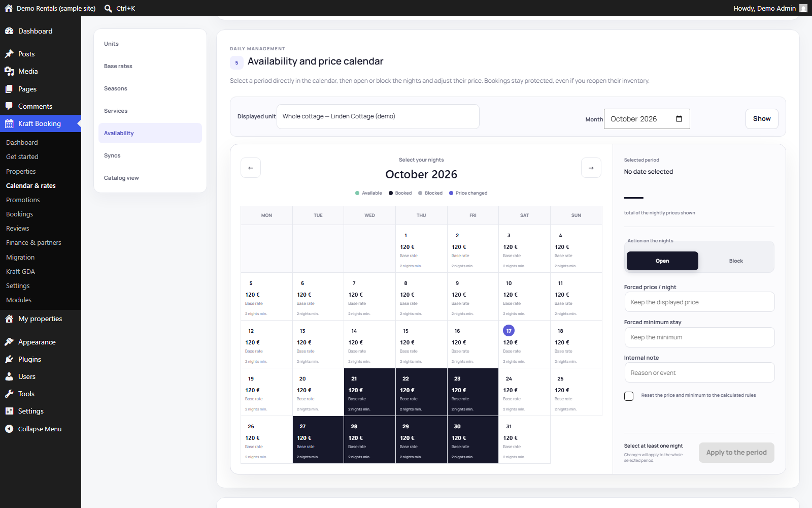Open the Displayed unit dropdown

pos(378,116)
